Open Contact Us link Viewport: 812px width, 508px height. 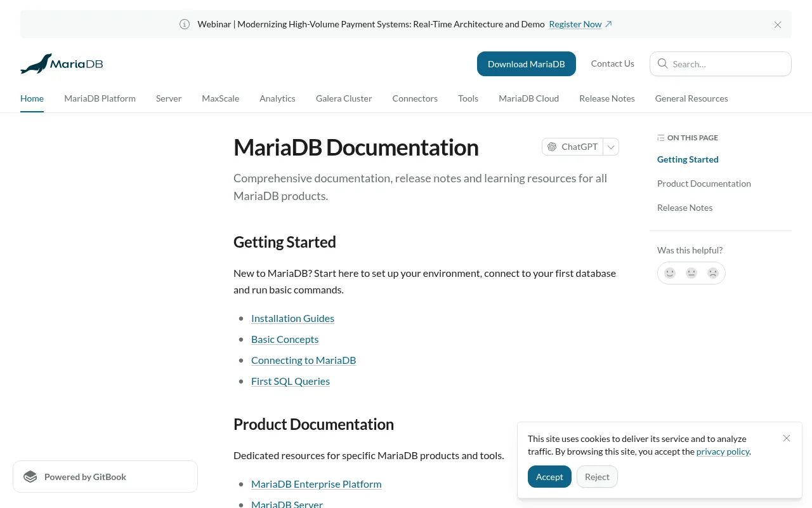pyautogui.click(x=613, y=63)
